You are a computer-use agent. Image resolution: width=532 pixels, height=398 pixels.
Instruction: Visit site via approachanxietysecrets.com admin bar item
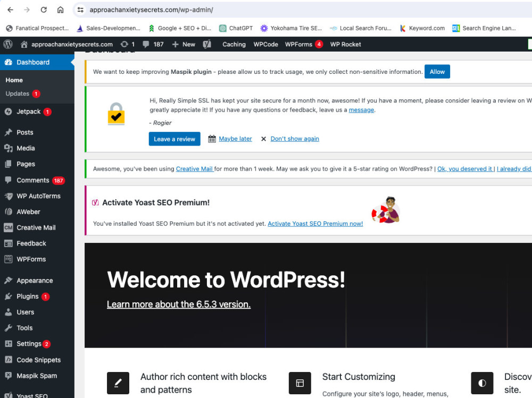click(x=67, y=45)
